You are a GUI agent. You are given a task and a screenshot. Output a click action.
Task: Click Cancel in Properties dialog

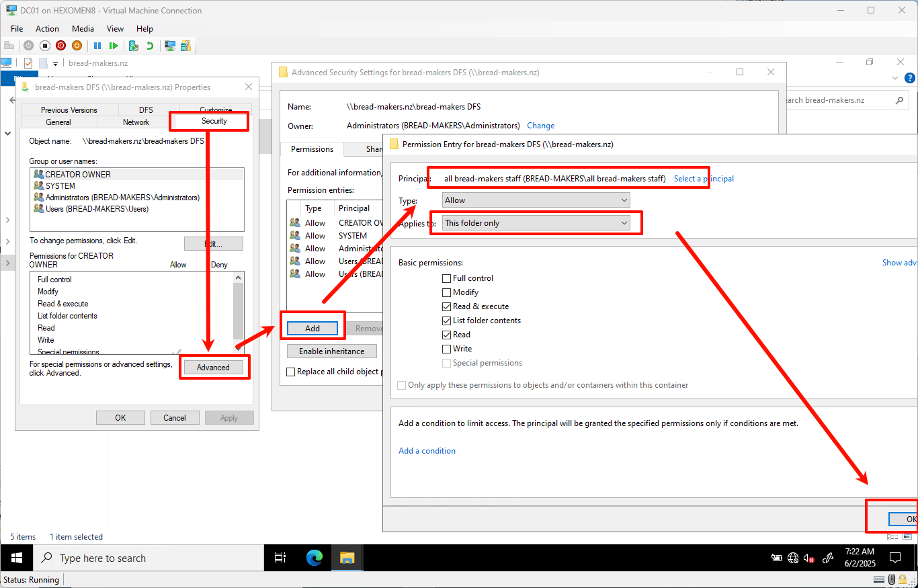174,418
